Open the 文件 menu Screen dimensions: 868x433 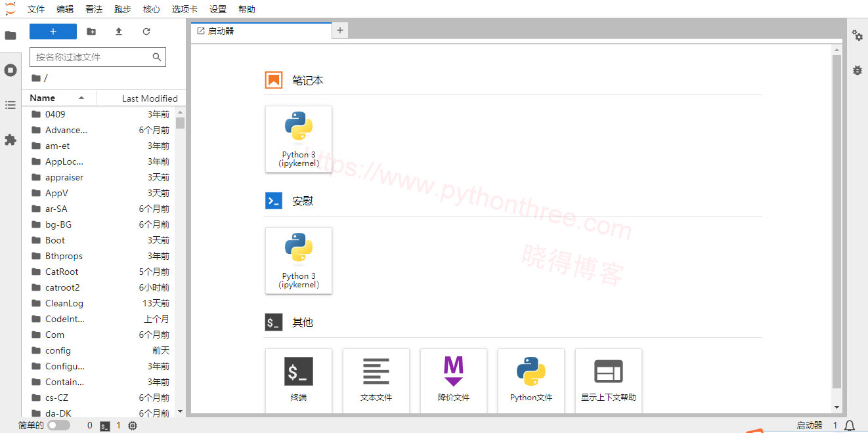[x=36, y=9]
